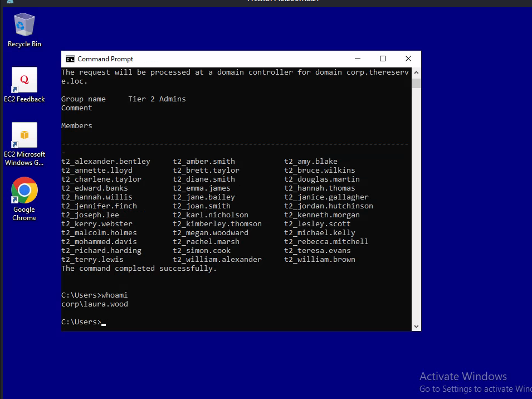The image size is (532, 399).
Task: Click the text 't2_janice.gallagher'
Action: [x=326, y=197]
